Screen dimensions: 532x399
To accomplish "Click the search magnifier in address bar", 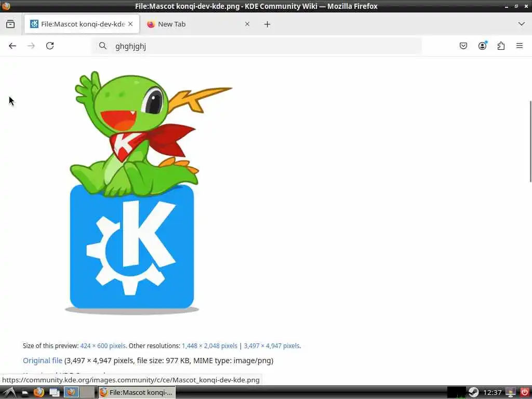I will click(x=103, y=46).
